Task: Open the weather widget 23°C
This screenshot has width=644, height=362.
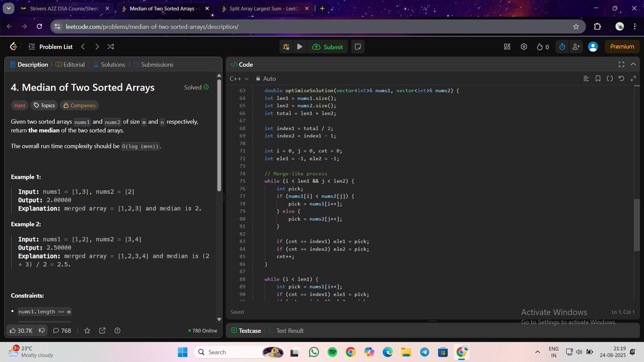Action: tap(32, 352)
